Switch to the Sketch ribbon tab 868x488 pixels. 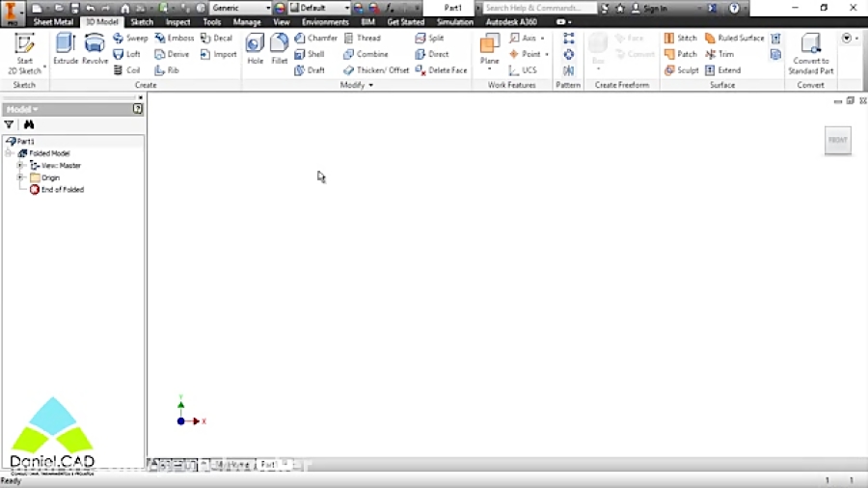tap(142, 21)
